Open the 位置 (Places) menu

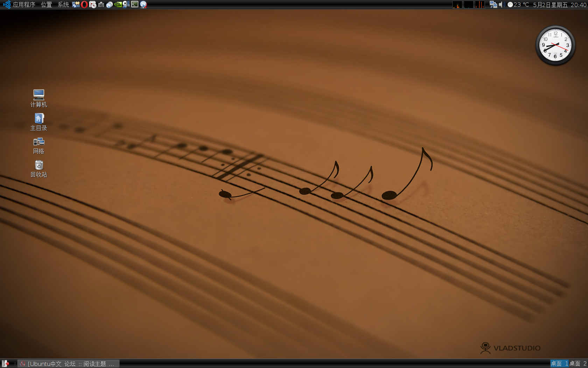coord(46,5)
